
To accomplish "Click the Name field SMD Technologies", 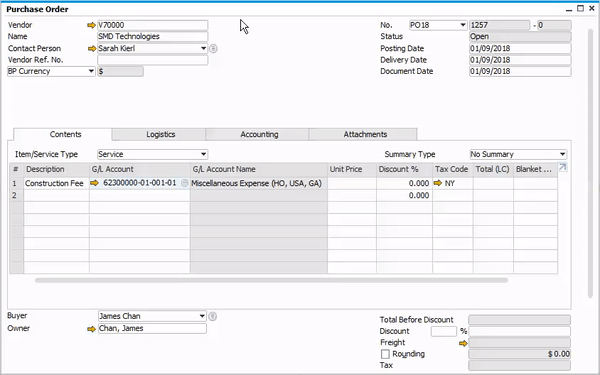I will pyautogui.click(x=153, y=36).
